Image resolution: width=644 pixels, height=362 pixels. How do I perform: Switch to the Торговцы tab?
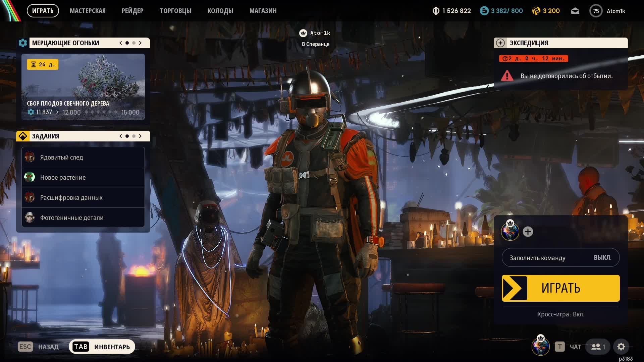175,11
